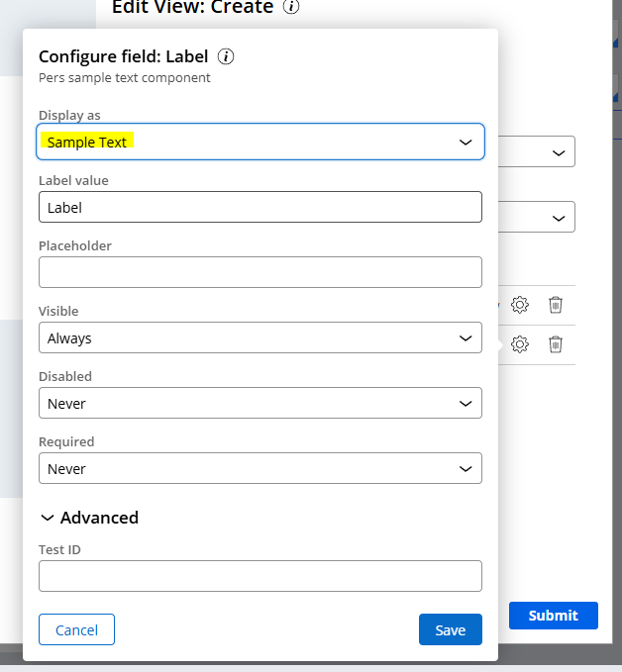Delete the lower field row with trash icon
Image resolution: width=622 pixels, height=672 pixels.
pyautogui.click(x=556, y=344)
